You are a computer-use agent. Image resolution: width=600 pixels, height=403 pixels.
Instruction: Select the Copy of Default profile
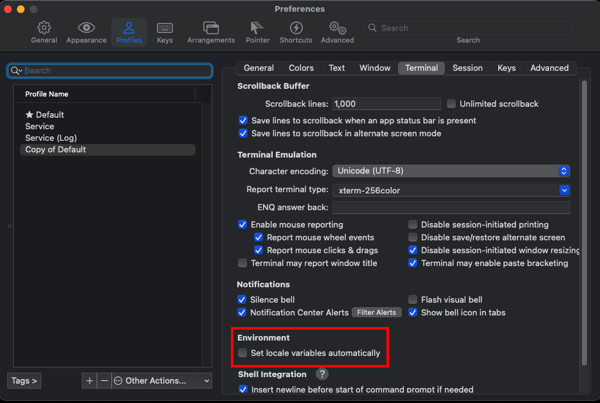[x=108, y=150]
